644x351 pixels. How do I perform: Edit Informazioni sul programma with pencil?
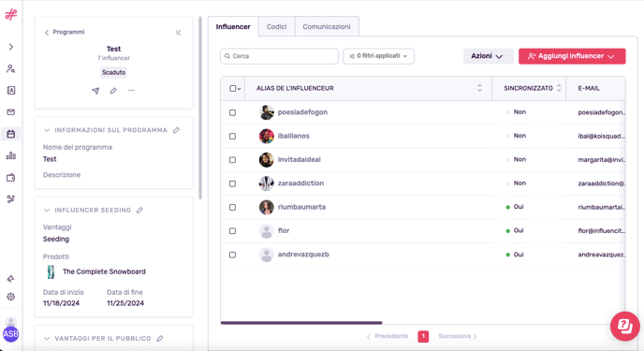click(x=176, y=130)
